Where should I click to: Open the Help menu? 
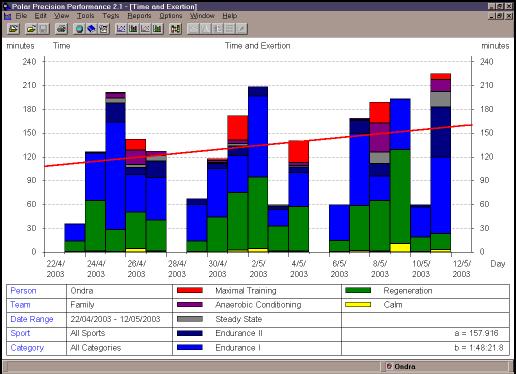tap(230, 16)
